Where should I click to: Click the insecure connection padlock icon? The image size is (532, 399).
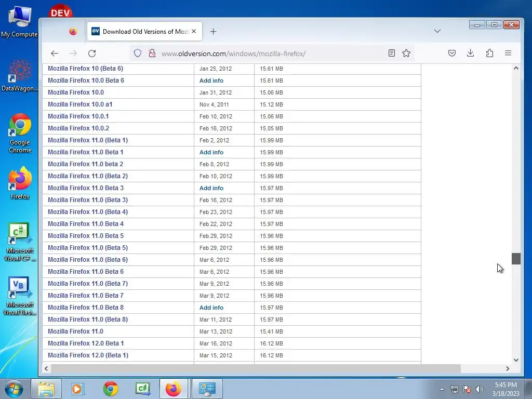(x=152, y=54)
